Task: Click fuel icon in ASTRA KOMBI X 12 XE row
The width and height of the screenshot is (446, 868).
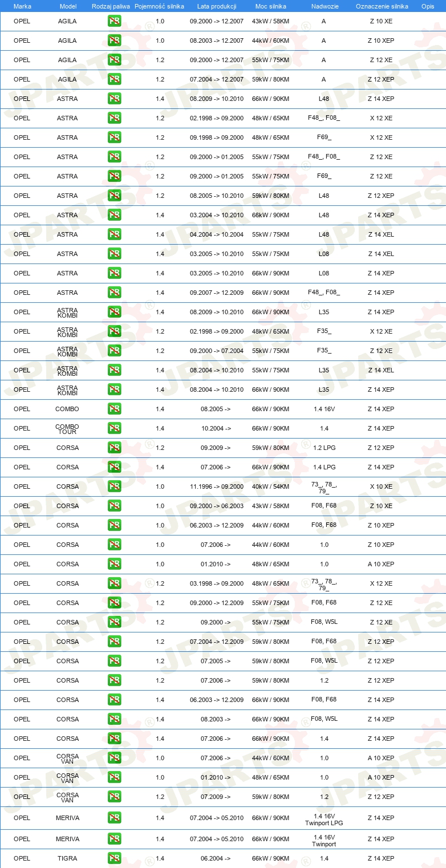Action: tap(114, 331)
